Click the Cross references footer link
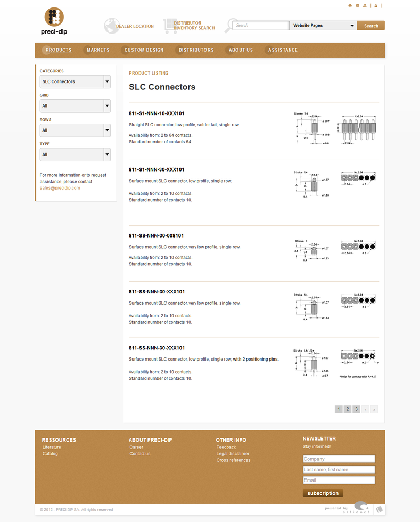The width and height of the screenshot is (420, 522). coord(233,460)
